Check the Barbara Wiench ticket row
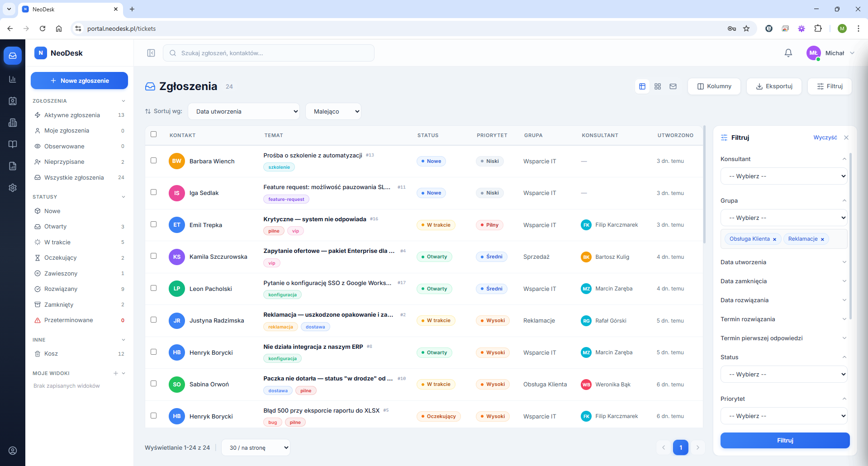This screenshot has width=868, height=466. [154, 161]
